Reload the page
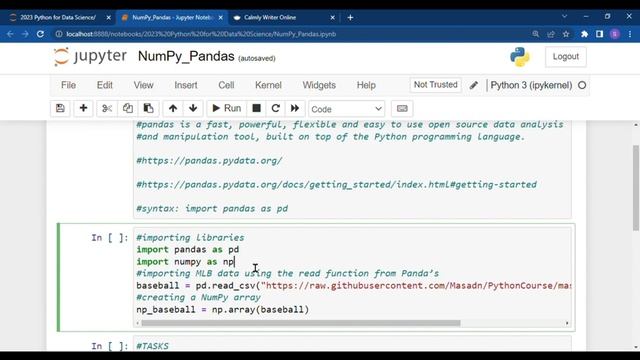 [x=40, y=34]
